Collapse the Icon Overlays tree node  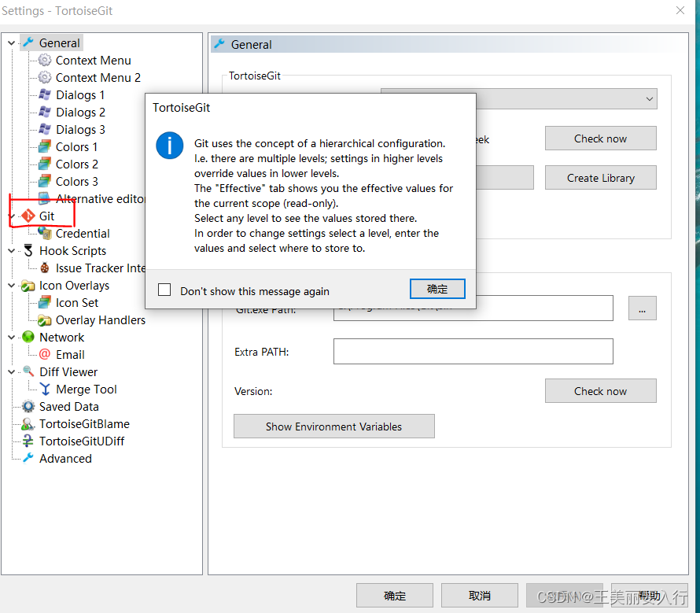(x=12, y=286)
